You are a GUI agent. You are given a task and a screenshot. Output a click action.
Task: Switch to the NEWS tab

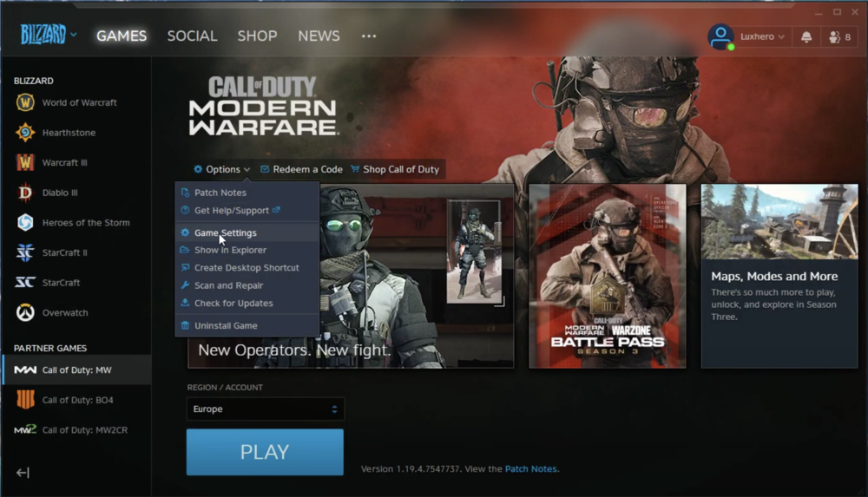point(319,36)
